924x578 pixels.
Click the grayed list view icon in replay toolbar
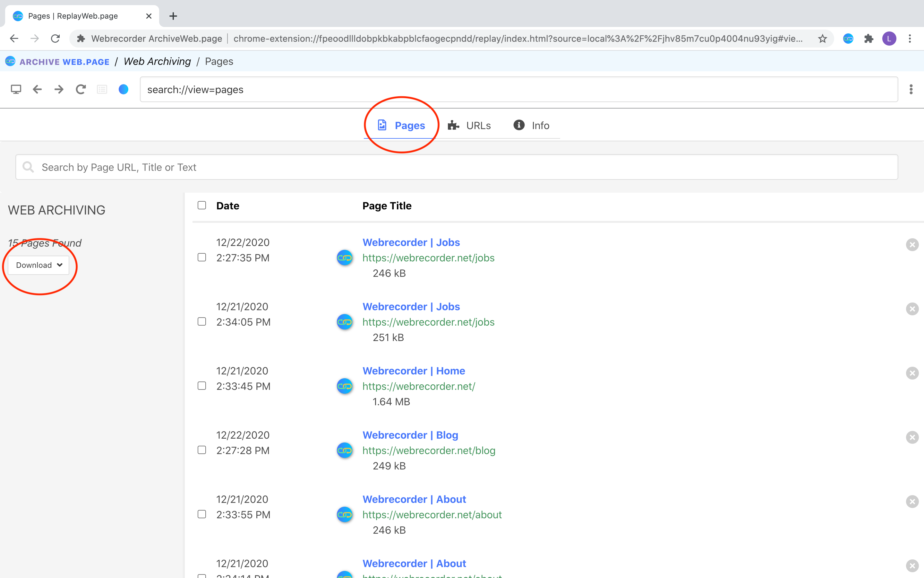pos(102,90)
